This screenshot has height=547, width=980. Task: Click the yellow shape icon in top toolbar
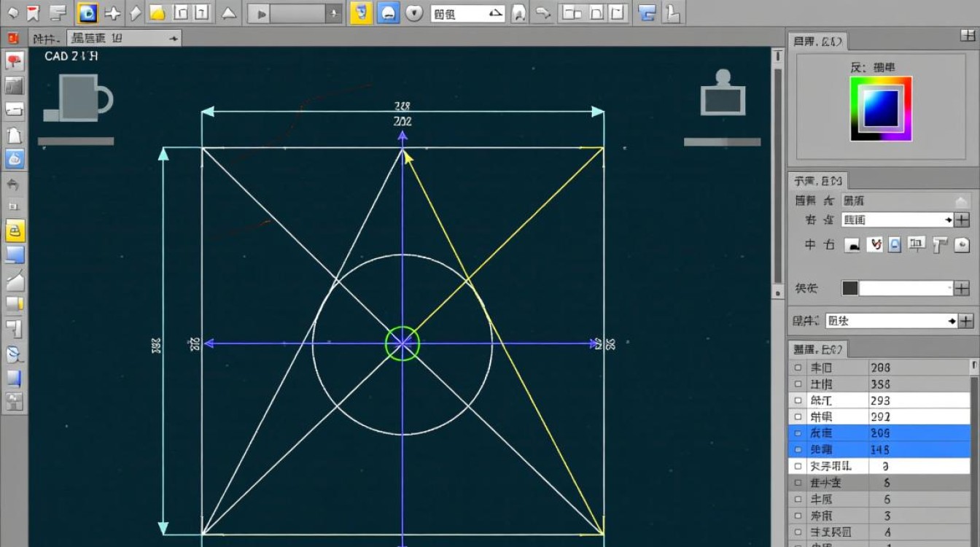point(157,13)
